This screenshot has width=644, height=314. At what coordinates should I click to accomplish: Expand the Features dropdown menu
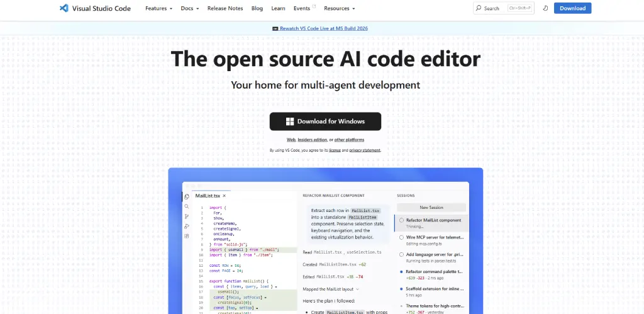(x=158, y=8)
